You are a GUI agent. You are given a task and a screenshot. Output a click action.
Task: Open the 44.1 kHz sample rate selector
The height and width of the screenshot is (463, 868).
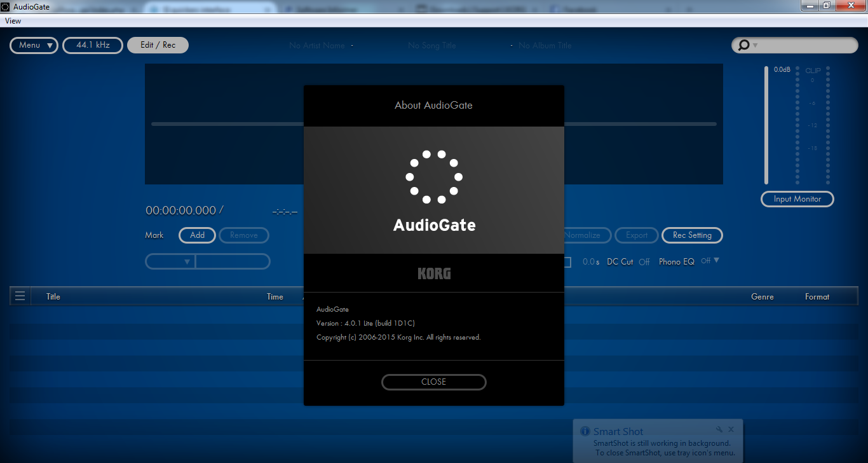pyautogui.click(x=93, y=45)
